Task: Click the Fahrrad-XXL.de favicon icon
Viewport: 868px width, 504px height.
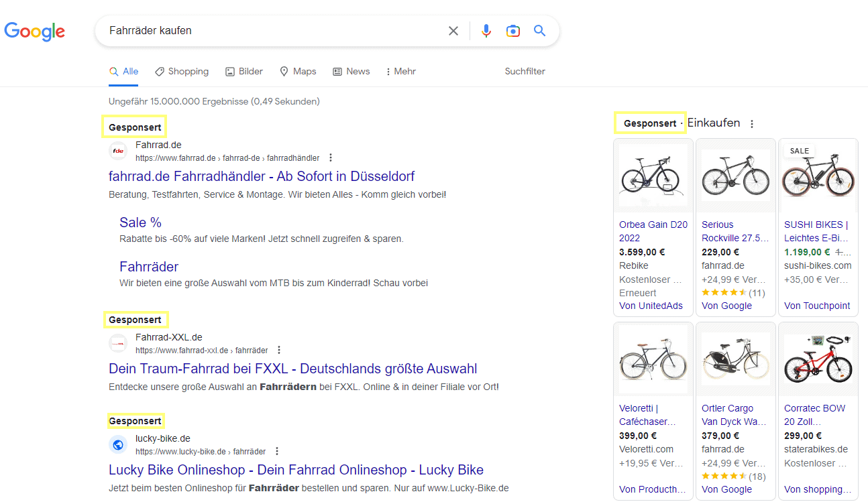Action: [118, 343]
